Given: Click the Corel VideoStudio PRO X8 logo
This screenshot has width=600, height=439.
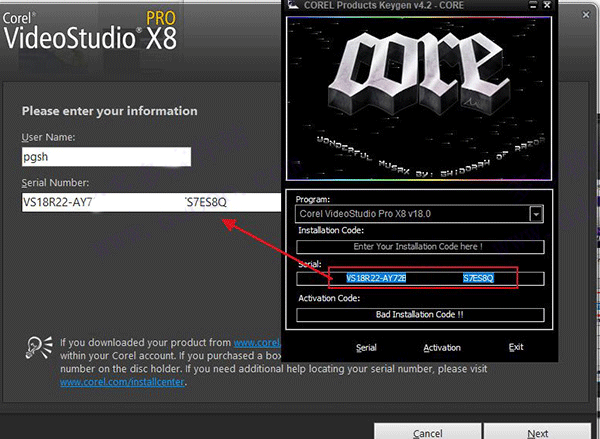Looking at the screenshot, I should 90,31.
